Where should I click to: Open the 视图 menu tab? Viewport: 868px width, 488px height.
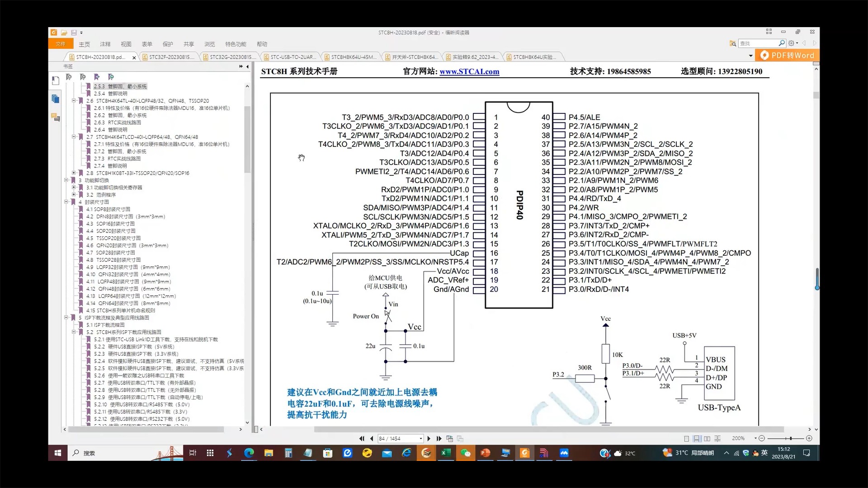pyautogui.click(x=126, y=44)
